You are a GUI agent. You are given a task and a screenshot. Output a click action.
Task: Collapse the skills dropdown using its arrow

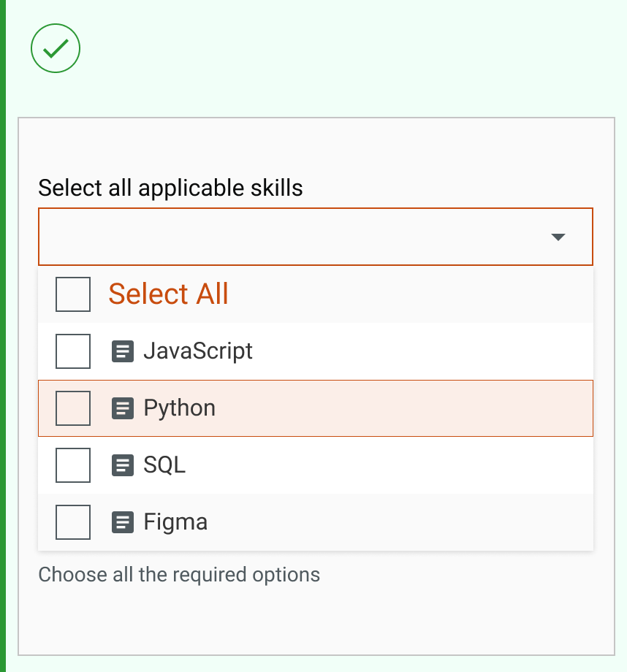[x=558, y=237]
